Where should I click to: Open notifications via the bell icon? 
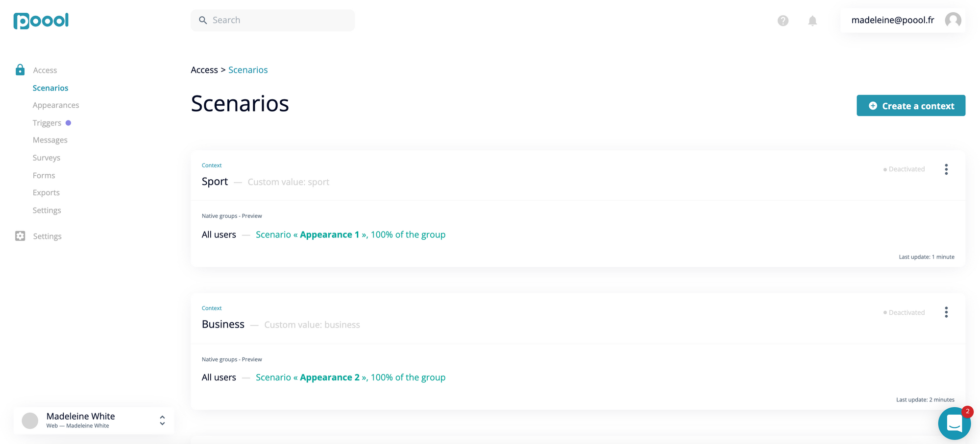pyautogui.click(x=812, y=21)
